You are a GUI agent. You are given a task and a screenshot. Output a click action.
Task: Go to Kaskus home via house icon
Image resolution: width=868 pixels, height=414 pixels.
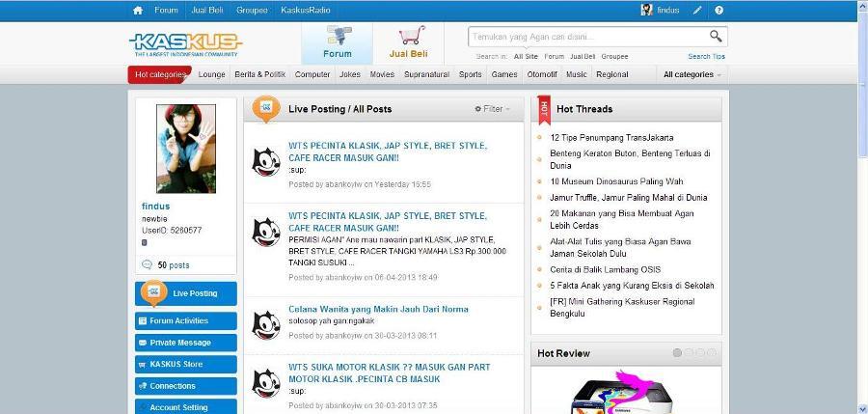(138, 10)
